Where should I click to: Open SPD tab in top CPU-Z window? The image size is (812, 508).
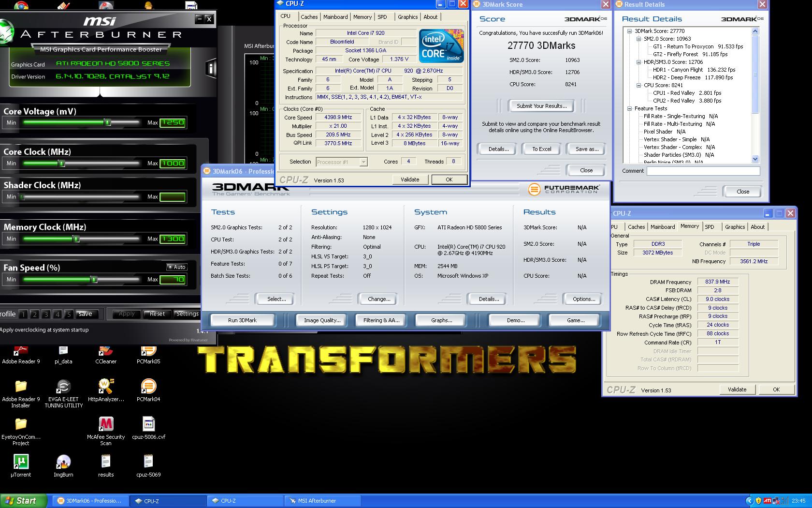[382, 17]
